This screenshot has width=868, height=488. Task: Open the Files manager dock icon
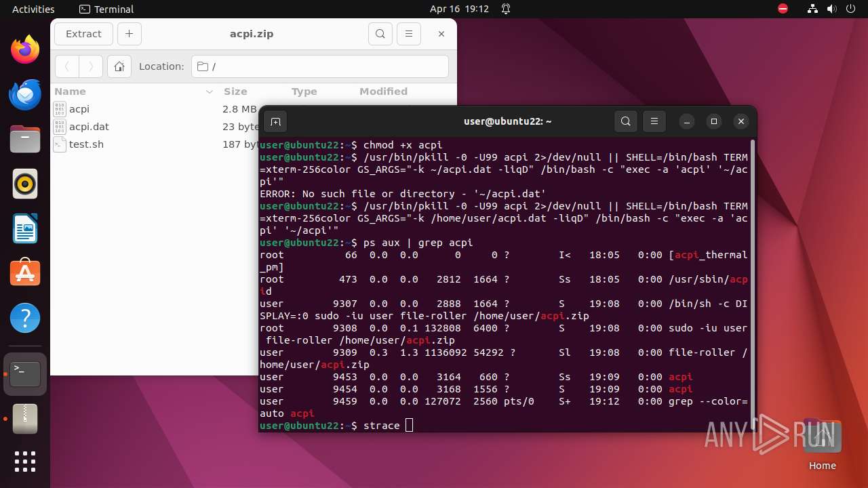[x=25, y=140]
